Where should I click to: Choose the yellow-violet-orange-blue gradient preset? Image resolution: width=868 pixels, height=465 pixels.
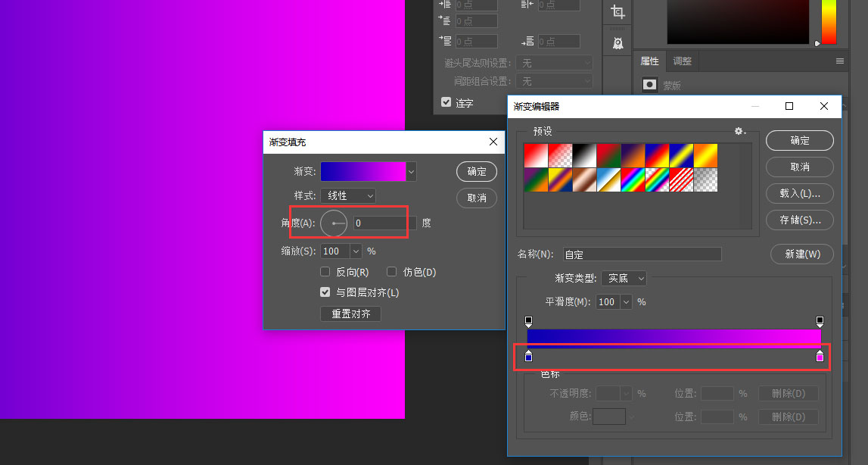[560, 179]
